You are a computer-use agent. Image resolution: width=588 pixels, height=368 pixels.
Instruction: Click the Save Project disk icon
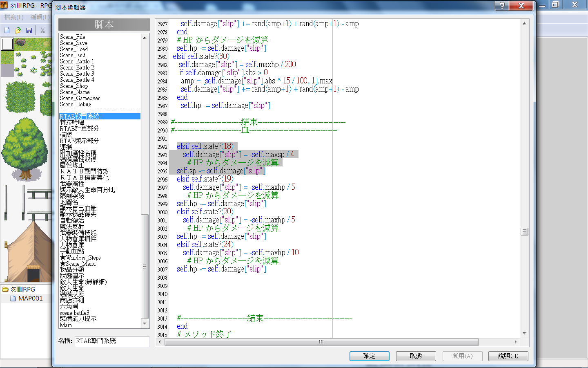coord(29,30)
